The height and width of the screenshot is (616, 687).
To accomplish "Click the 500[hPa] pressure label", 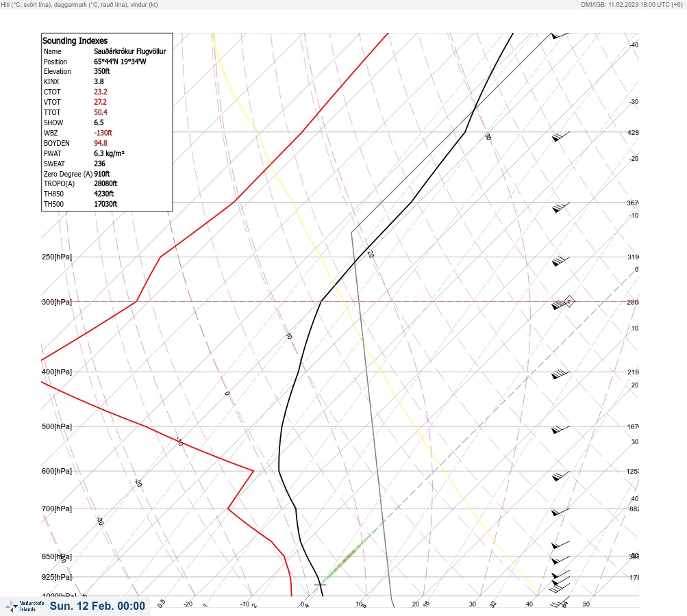I will (57, 426).
